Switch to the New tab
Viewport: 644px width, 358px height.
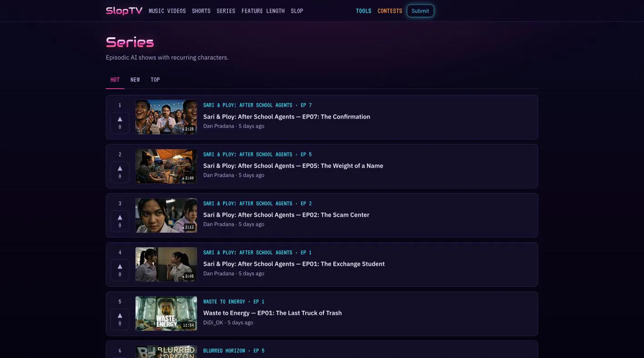[135, 80]
